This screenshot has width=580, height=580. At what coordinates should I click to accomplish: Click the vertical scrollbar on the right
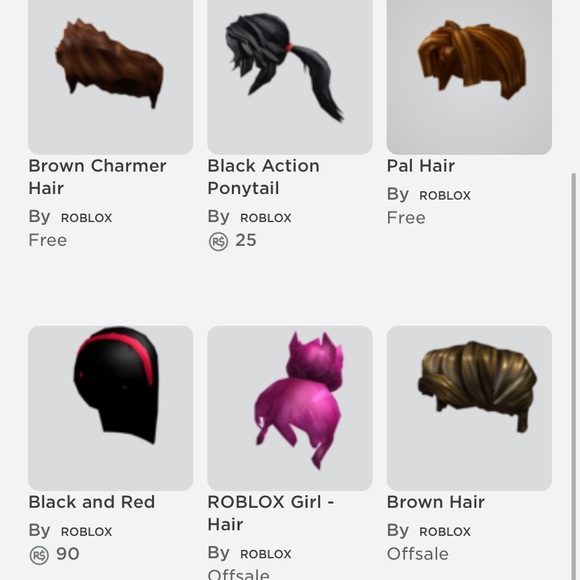(x=574, y=375)
